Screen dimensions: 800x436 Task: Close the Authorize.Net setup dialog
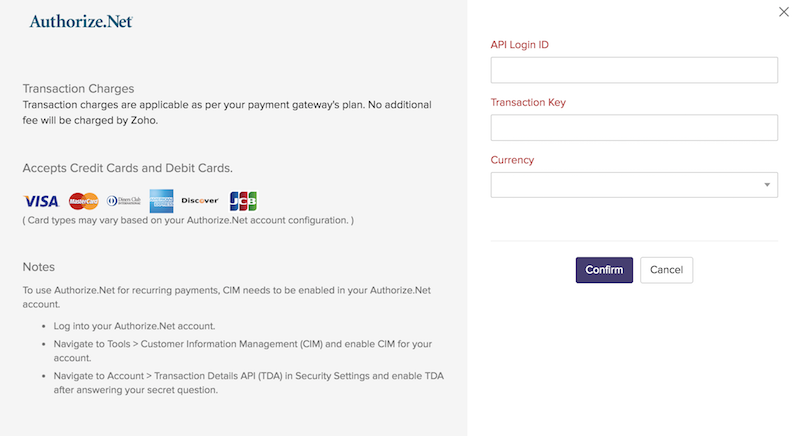783,12
